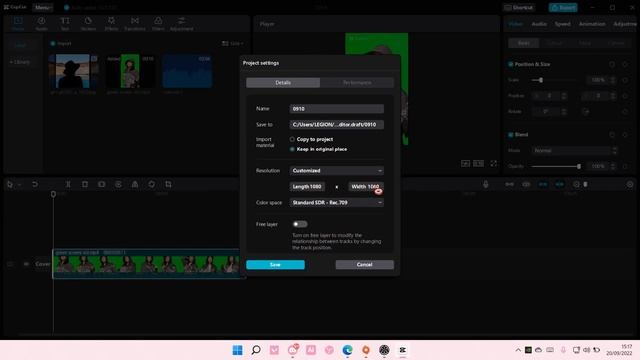
Task: Toggle Cover track visibility eye icon
Action: pos(26,264)
